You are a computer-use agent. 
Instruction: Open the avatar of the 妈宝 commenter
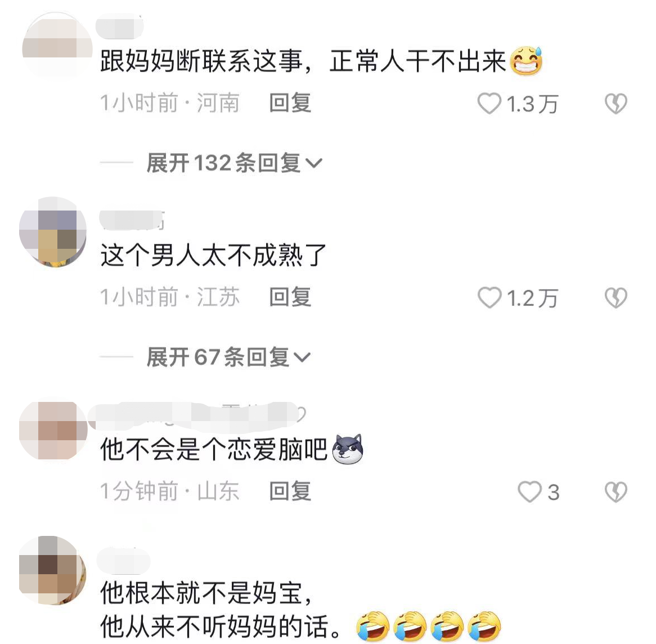point(53,570)
